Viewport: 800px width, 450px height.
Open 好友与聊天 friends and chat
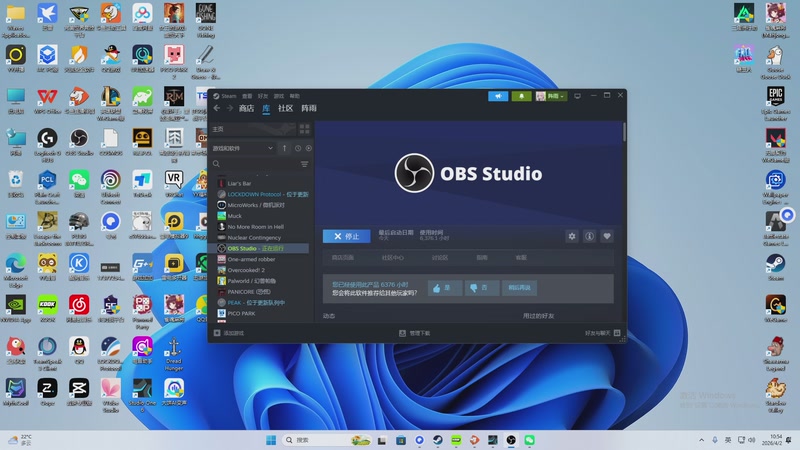pyautogui.click(x=603, y=333)
